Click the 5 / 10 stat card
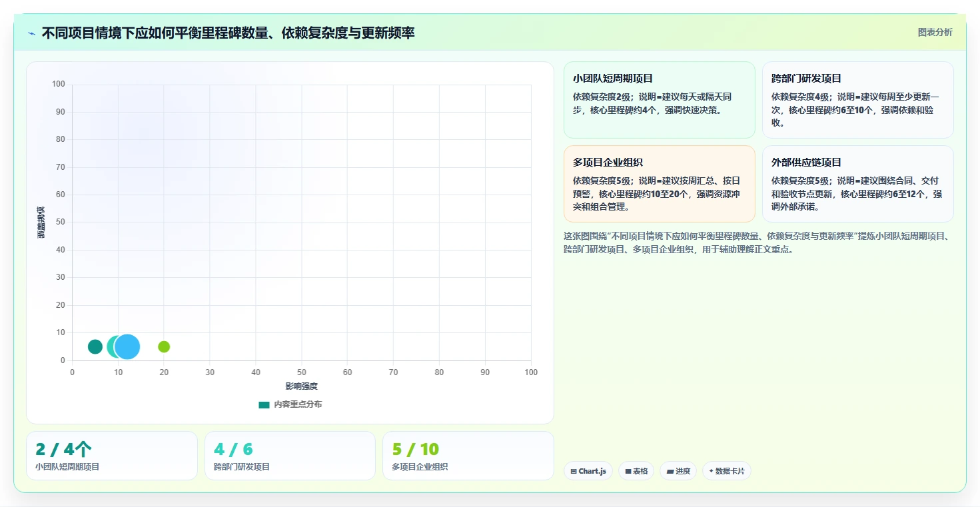The height and width of the screenshot is (507, 980). [468, 456]
